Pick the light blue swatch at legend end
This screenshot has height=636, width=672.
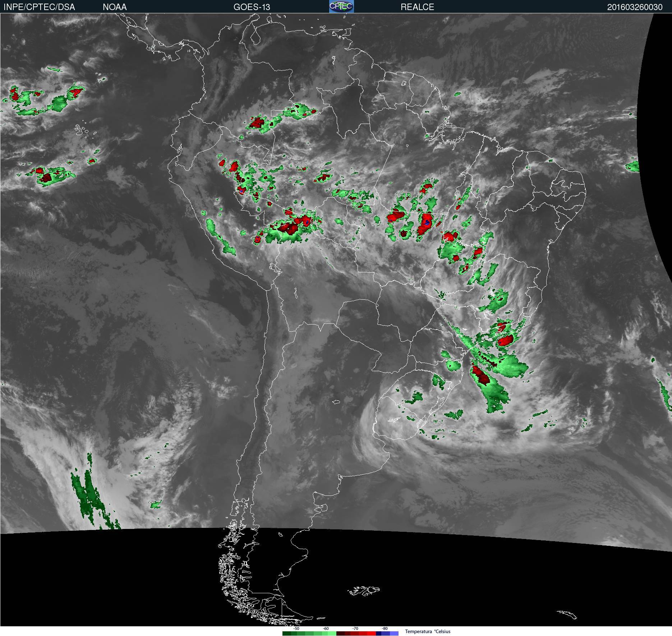[394, 633]
